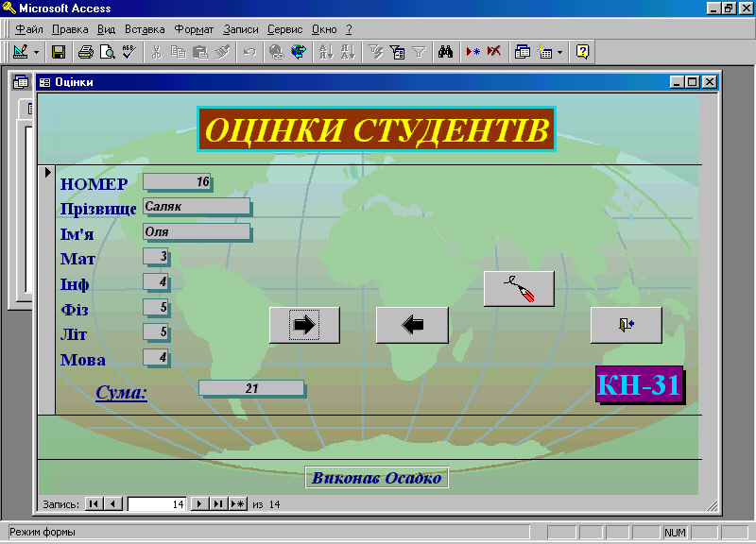Open the Файл menu

pos(29,29)
